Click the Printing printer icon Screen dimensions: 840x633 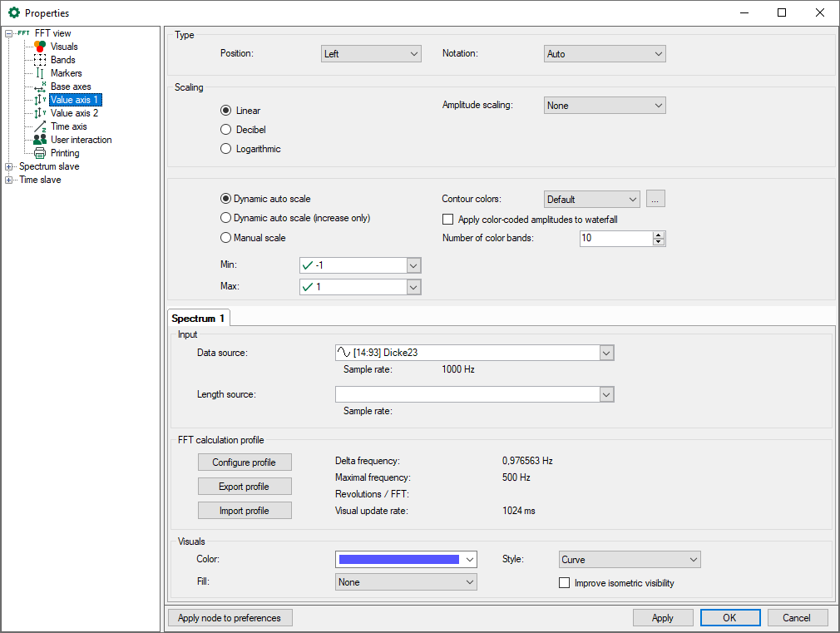pos(40,153)
